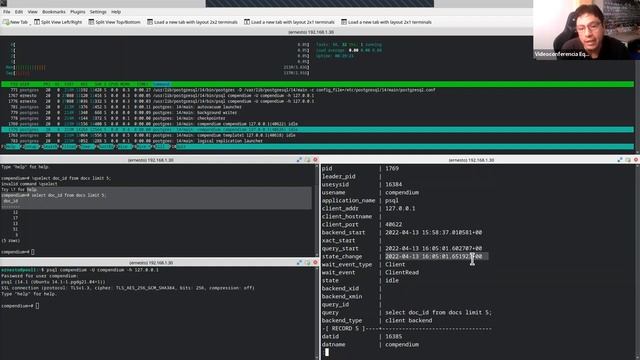Click the Split View Left/Right icon
Viewport: 640px width, 360px height.
[x=37, y=22]
